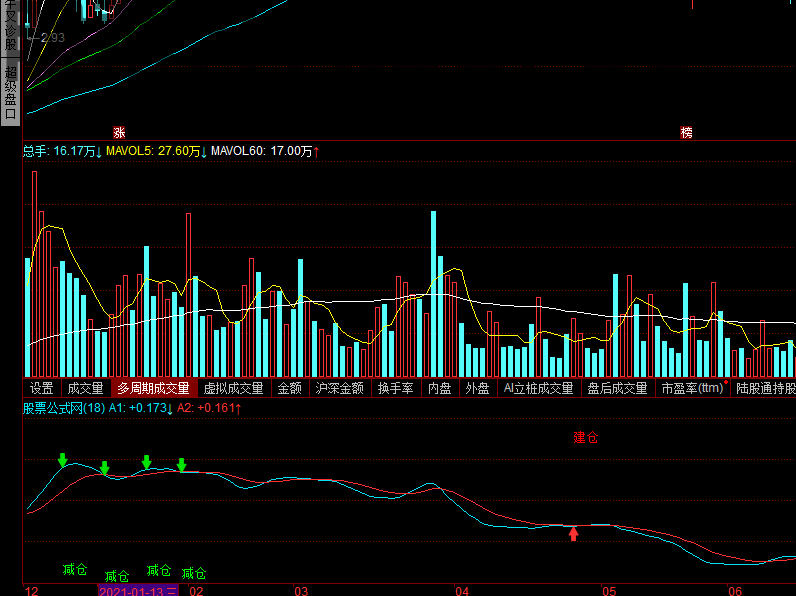This screenshot has width=796, height=596.
Task: Select the 多周期成交量 tab
Action: coord(154,388)
